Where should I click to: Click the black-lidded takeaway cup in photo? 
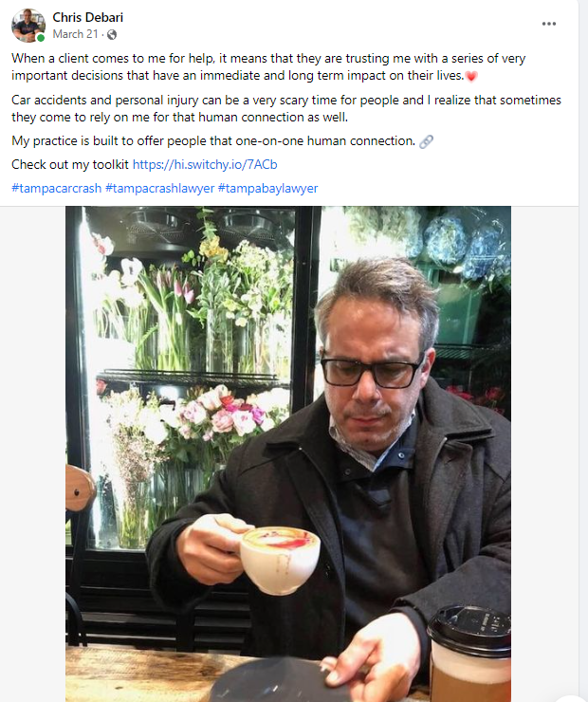point(469,654)
